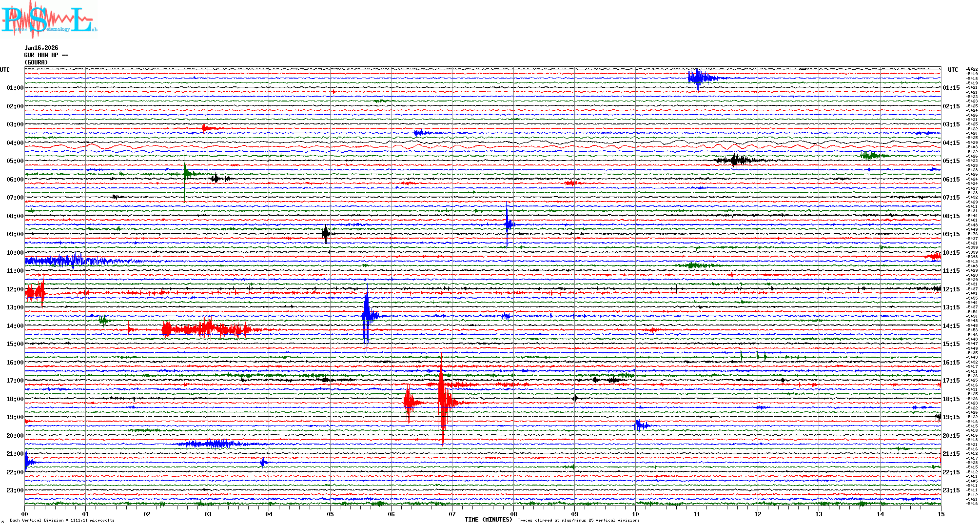Click the PSL seismology lab logo
The width and height of the screenshot is (980, 527).
(x=49, y=20)
